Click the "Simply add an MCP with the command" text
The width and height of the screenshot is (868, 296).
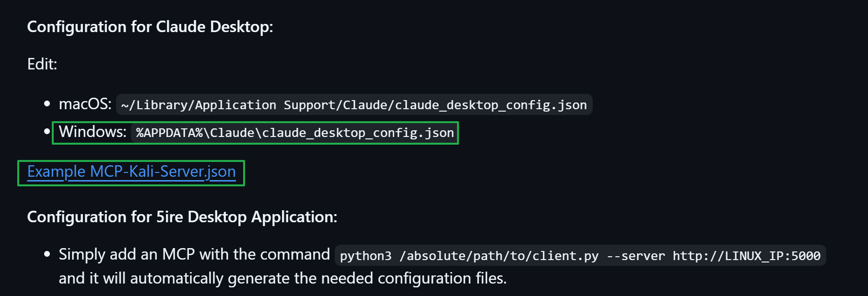click(194, 254)
